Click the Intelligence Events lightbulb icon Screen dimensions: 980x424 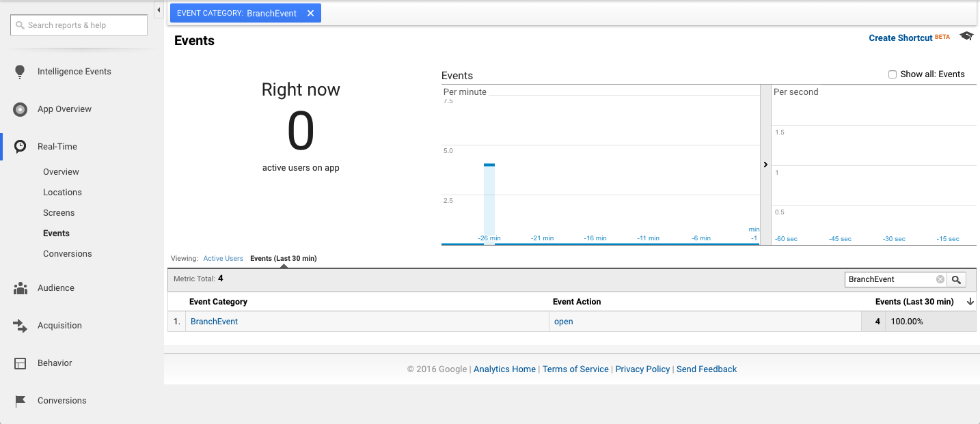click(20, 72)
